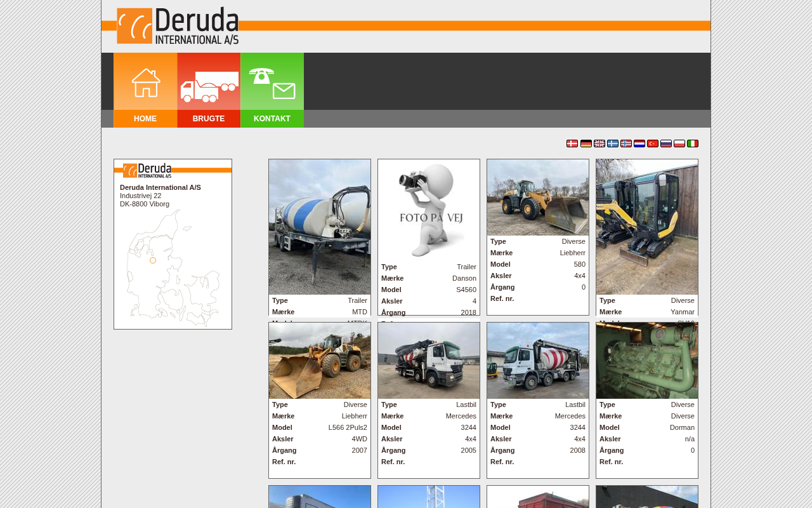This screenshot has width=812, height=508.
Task: Switch language using the Danish flag
Action: click(x=572, y=144)
